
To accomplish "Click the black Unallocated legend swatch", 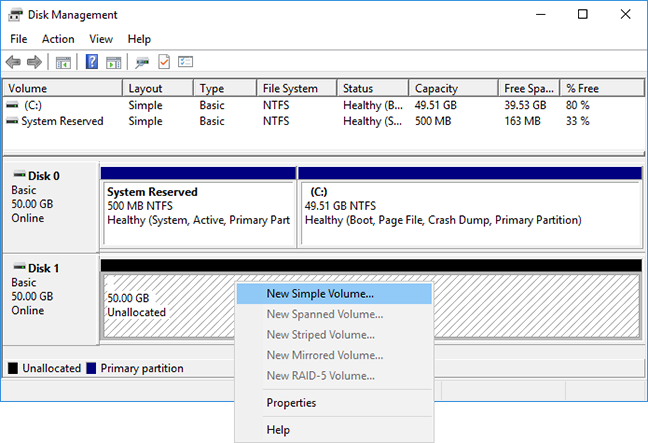I will pyautogui.click(x=13, y=368).
